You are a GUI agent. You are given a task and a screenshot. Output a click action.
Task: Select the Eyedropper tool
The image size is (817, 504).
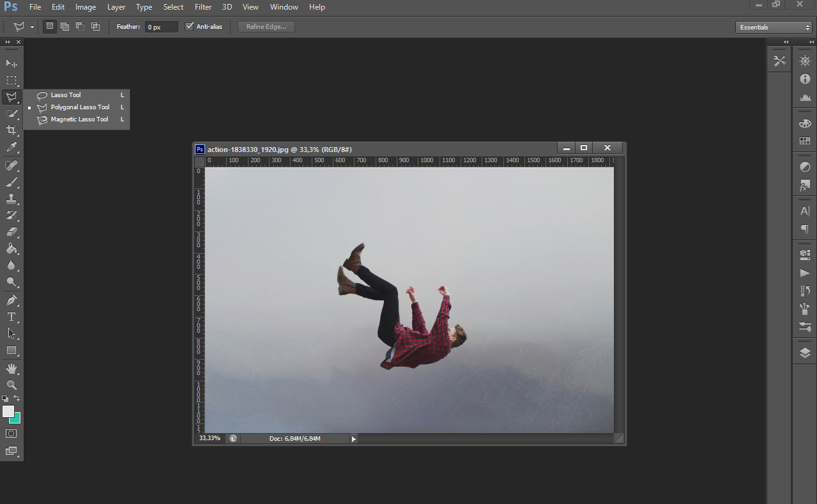pyautogui.click(x=11, y=148)
